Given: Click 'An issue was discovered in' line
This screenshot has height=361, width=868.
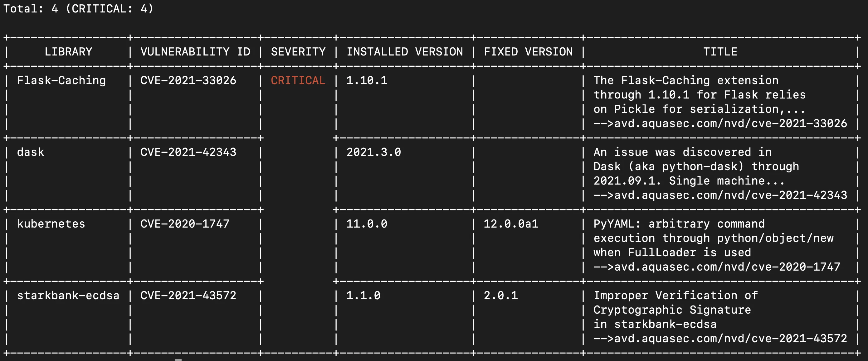Looking at the screenshot, I should (682, 152).
